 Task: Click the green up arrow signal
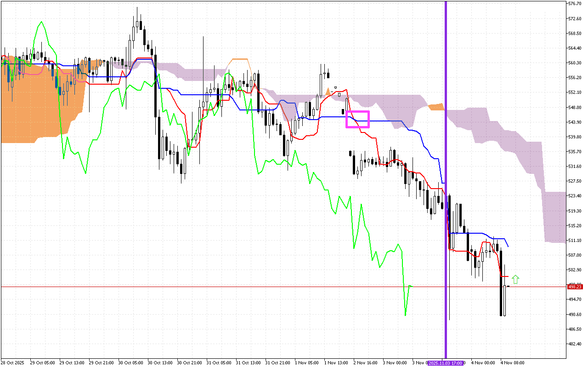pyautogui.click(x=515, y=279)
